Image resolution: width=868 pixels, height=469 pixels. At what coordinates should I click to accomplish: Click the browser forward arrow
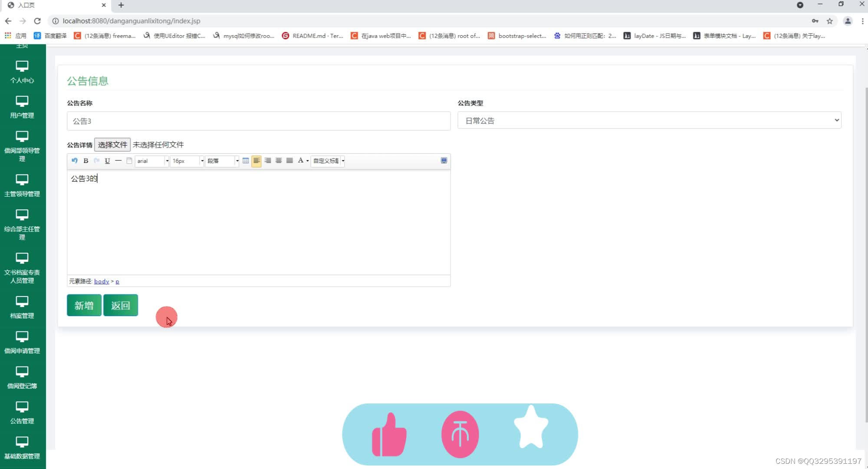23,21
